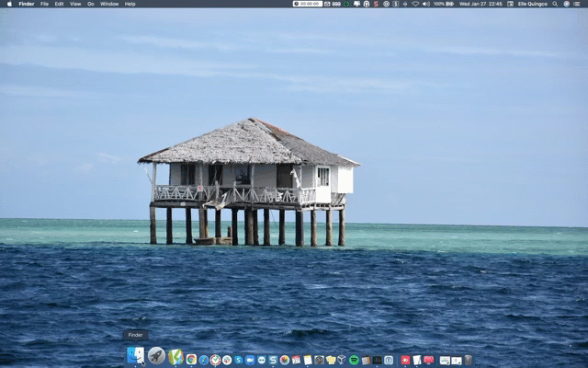Open Notes app in Dock

pyautogui.click(x=308, y=360)
